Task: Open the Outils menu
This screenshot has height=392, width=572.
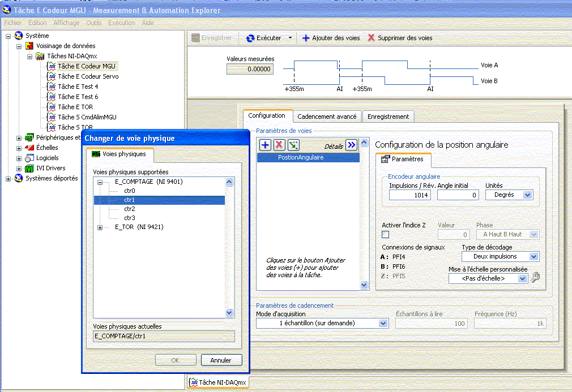Action: click(94, 23)
